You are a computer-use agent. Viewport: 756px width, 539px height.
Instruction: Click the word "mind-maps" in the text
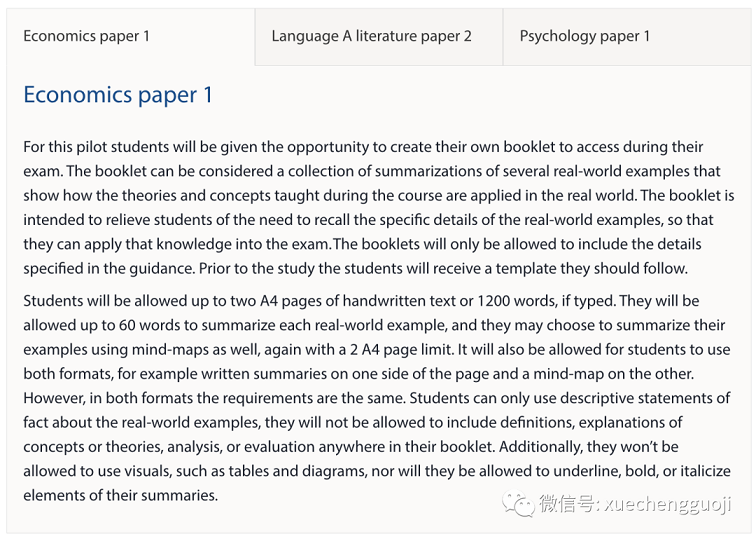tap(170, 350)
